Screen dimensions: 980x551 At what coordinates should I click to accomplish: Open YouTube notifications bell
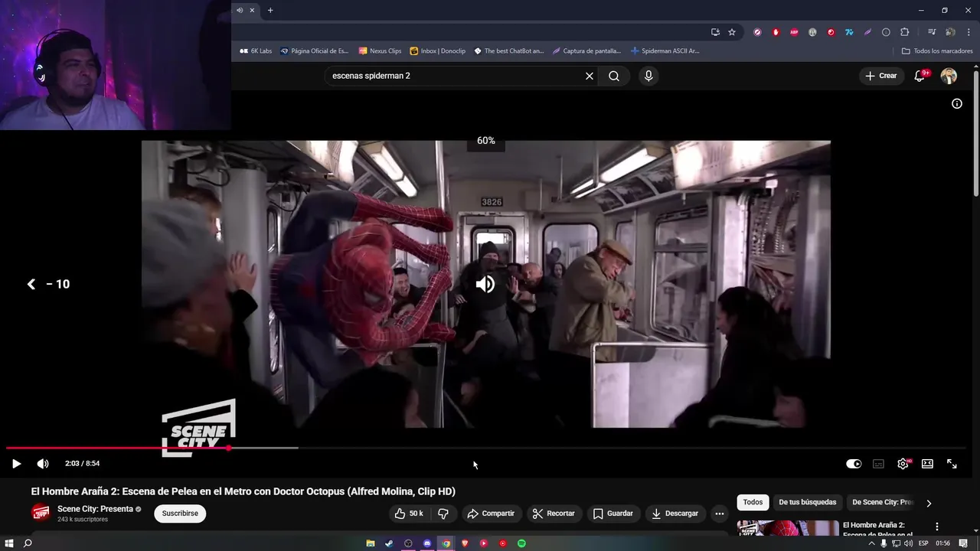(x=920, y=76)
